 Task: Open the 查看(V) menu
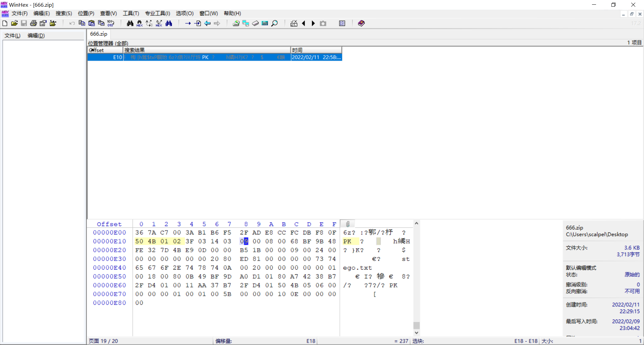coord(108,13)
